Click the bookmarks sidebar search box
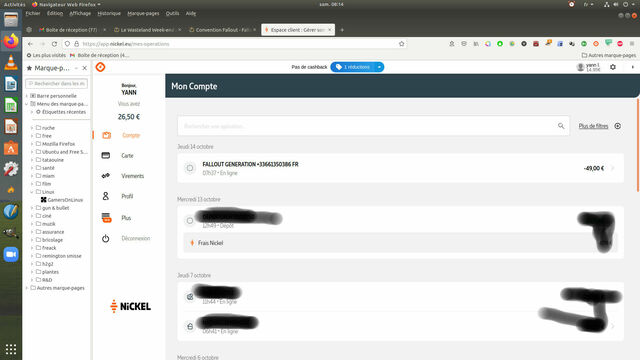This screenshot has height=360, width=640. click(x=57, y=84)
